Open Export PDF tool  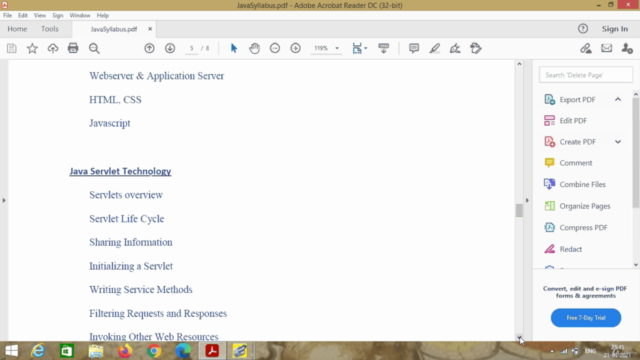pyautogui.click(x=577, y=100)
